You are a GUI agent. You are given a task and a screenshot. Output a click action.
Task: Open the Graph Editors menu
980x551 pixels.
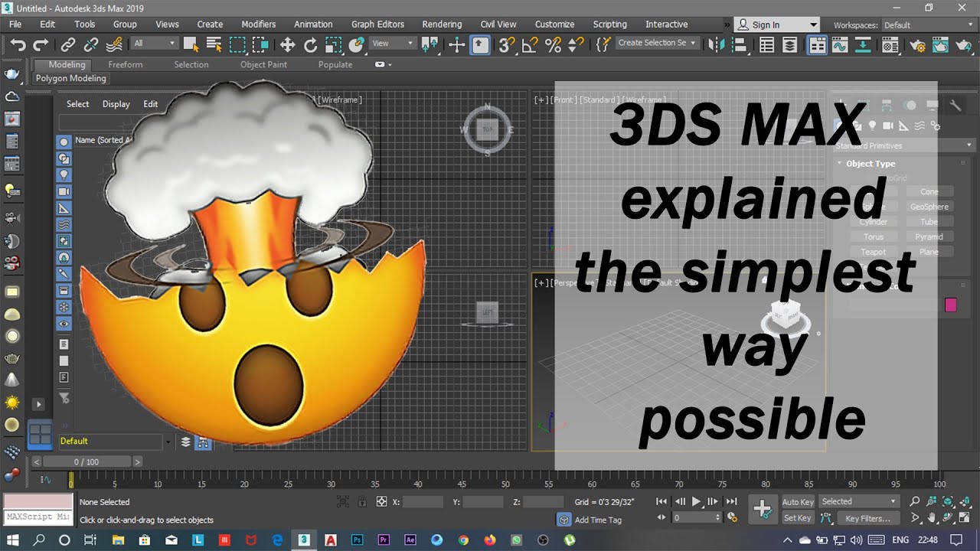pos(377,24)
